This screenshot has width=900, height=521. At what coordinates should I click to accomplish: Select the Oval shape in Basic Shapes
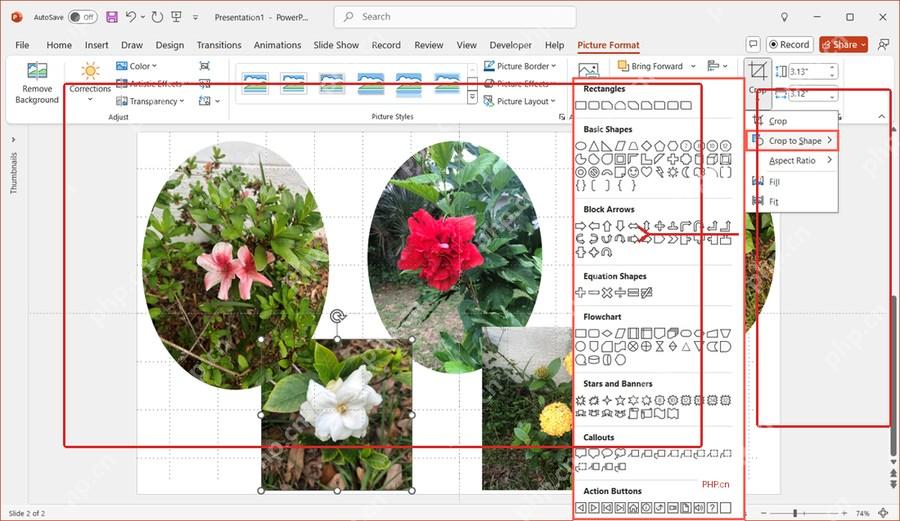click(x=581, y=146)
